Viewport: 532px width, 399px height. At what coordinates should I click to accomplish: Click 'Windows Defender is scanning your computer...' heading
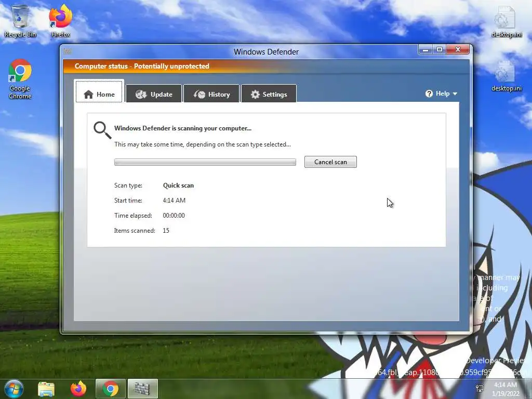pyautogui.click(x=182, y=128)
